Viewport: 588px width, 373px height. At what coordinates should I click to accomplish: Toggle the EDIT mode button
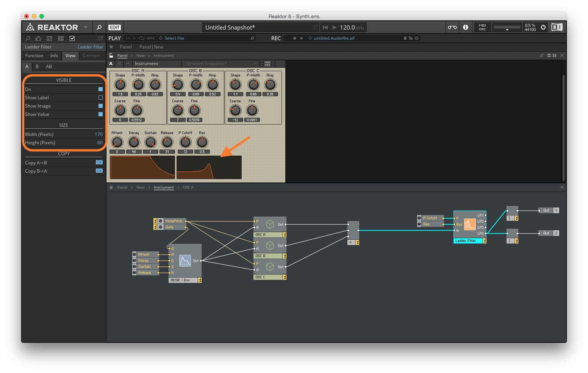114,27
